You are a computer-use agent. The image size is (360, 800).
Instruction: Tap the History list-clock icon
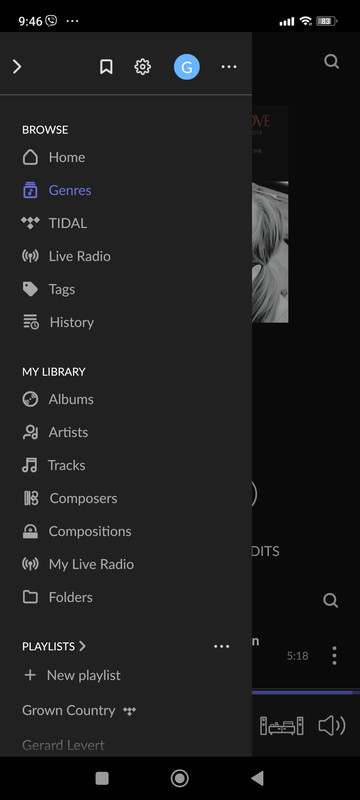coord(31,322)
